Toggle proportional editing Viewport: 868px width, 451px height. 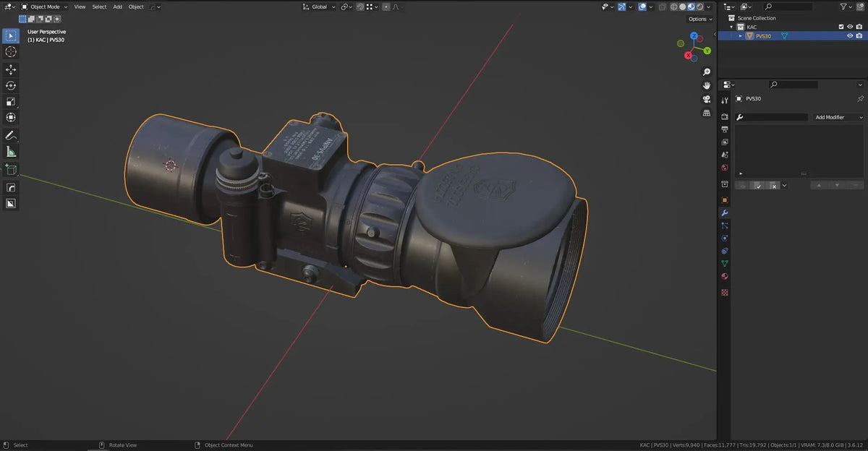click(x=386, y=7)
